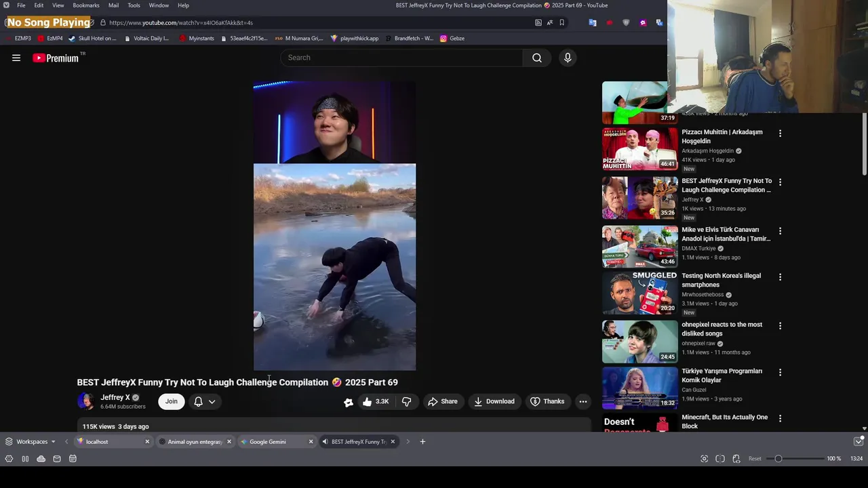Open the Voltaic Daily bookmark

147,39
